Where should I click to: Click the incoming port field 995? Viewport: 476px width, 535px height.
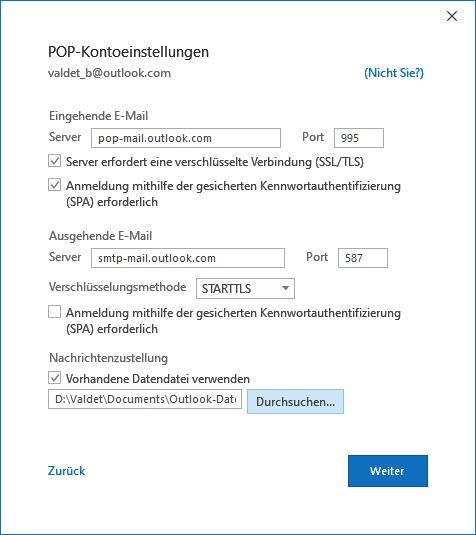point(359,138)
